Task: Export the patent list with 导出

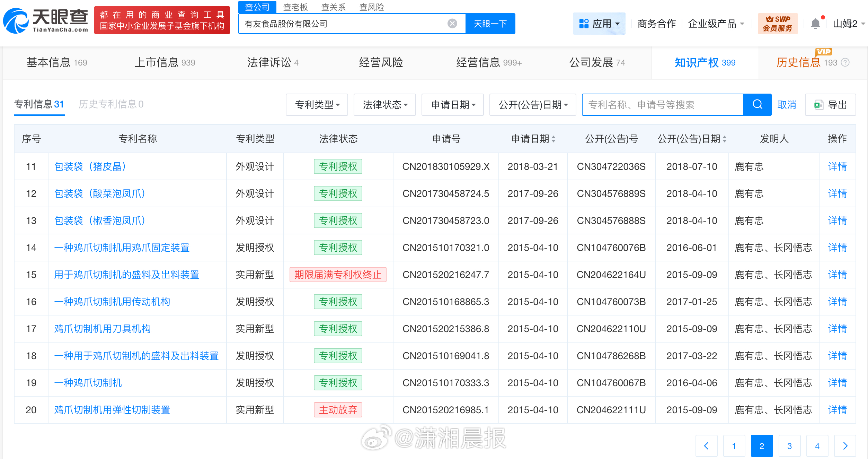Action: click(830, 104)
